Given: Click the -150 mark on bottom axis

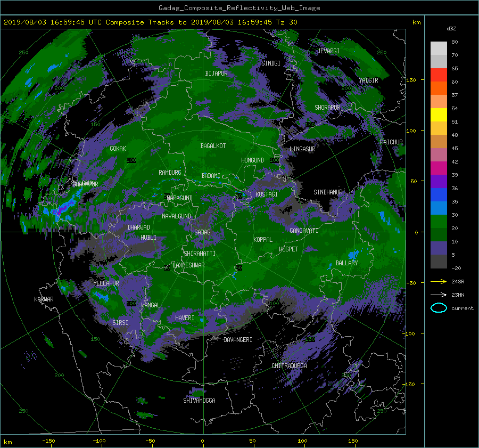Looking at the screenshot, I should pos(48,441).
